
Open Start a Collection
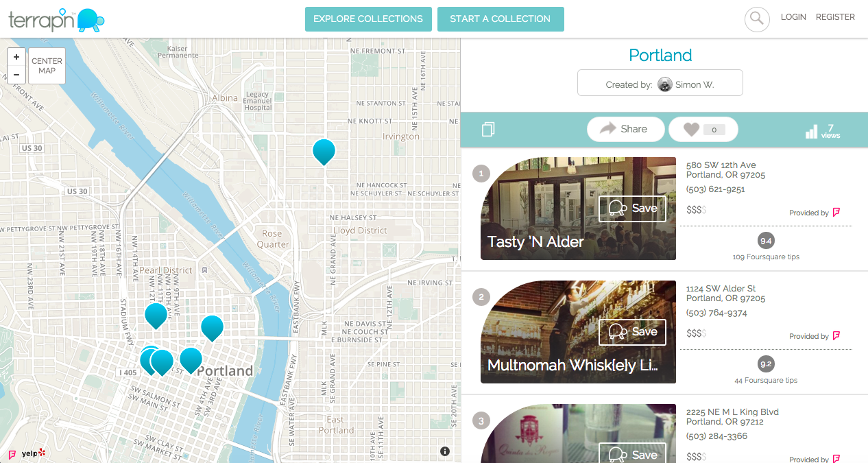coord(501,19)
